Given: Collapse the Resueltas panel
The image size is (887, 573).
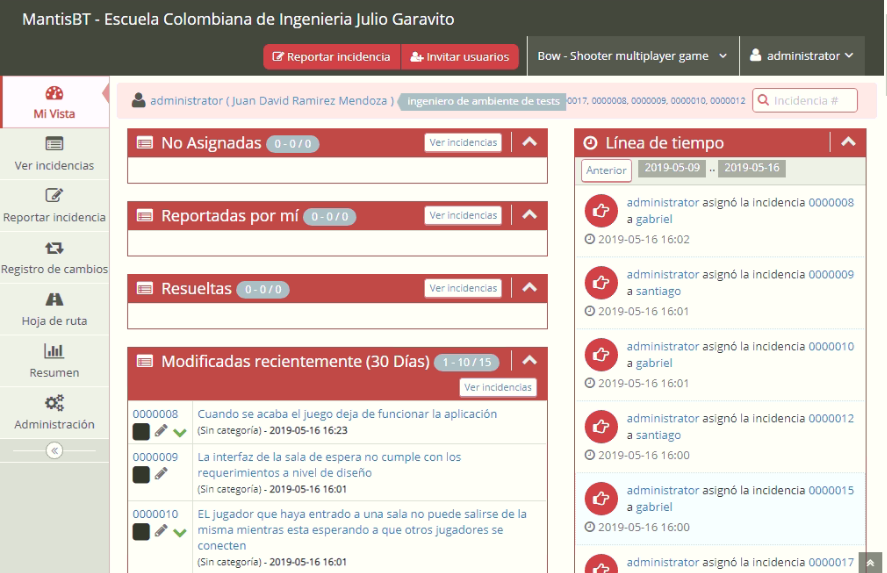Looking at the screenshot, I should tap(529, 288).
